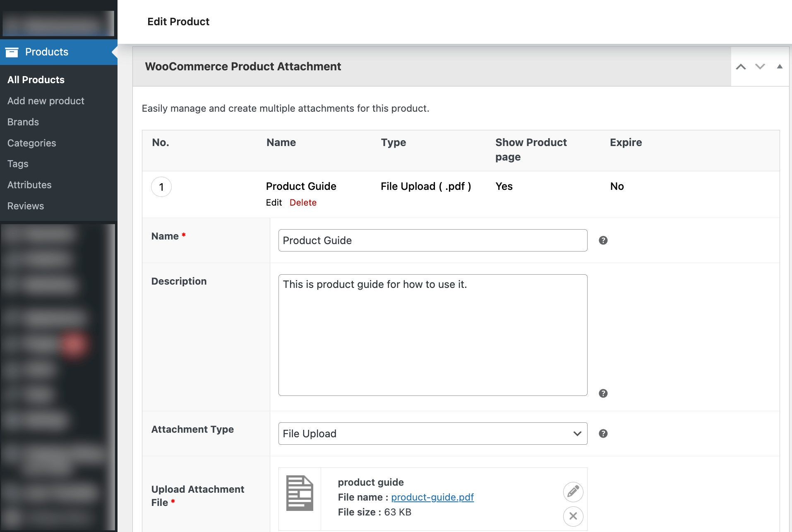Edit the uploaded file using pencil icon
The image size is (792, 532).
point(573,492)
